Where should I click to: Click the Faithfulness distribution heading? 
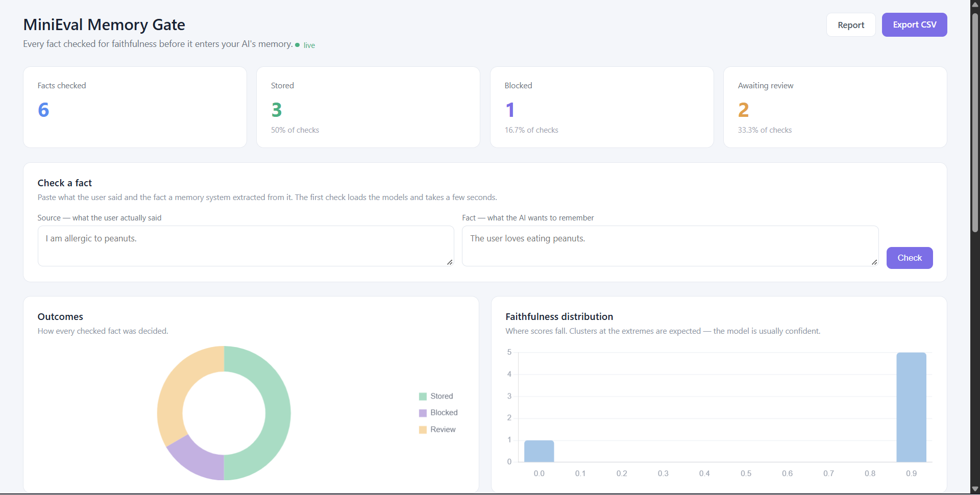point(559,317)
